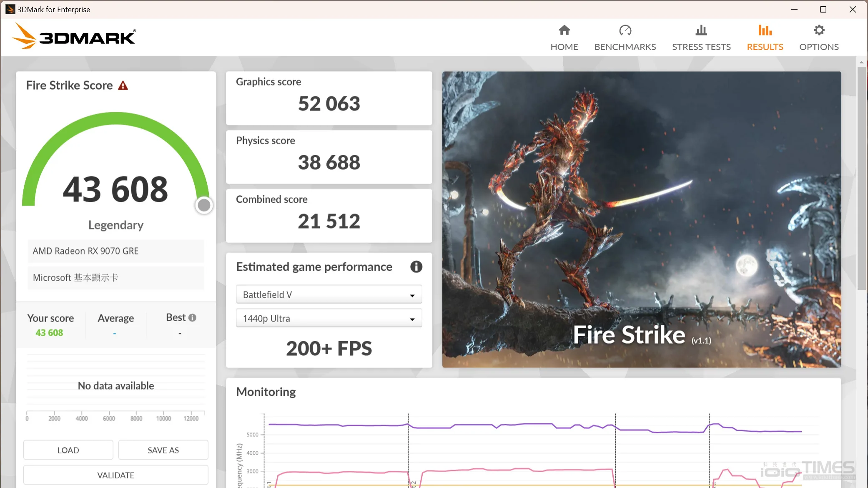
Task: Click the LOAD button
Action: pyautogui.click(x=68, y=450)
